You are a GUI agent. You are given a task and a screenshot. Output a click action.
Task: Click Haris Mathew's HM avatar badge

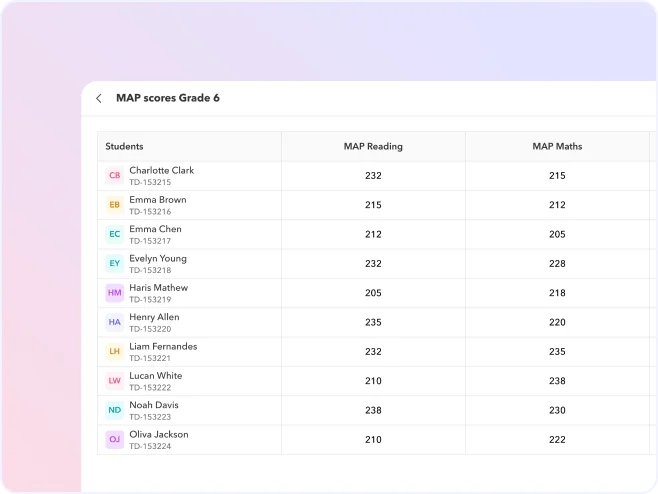point(115,293)
